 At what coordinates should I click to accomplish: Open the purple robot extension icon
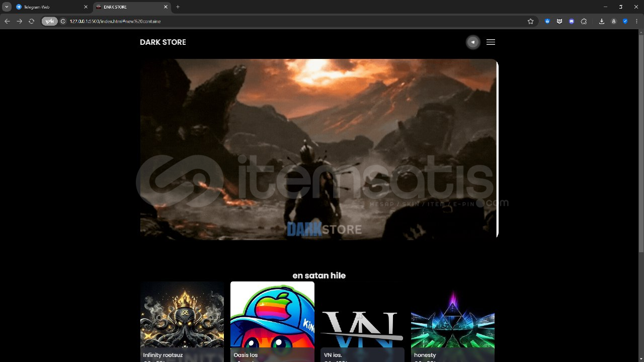coord(572,21)
